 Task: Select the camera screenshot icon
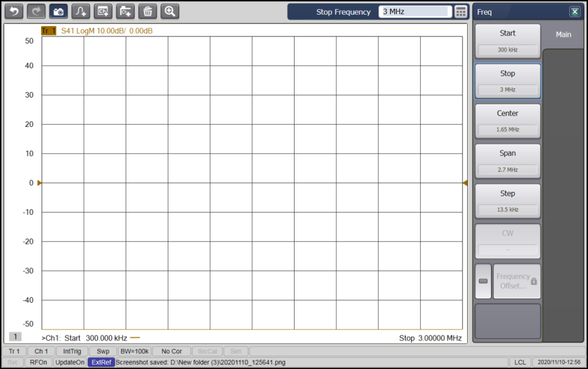58,11
